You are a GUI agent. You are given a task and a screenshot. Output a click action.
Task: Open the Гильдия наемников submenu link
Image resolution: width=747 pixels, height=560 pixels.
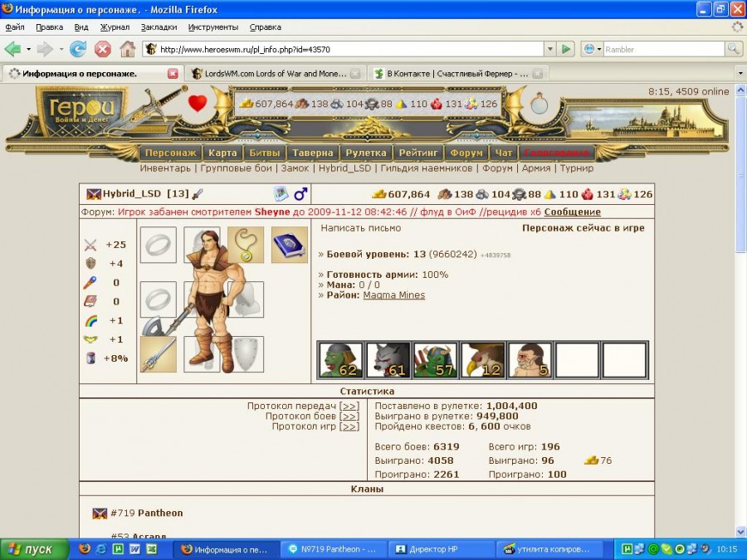click(427, 168)
